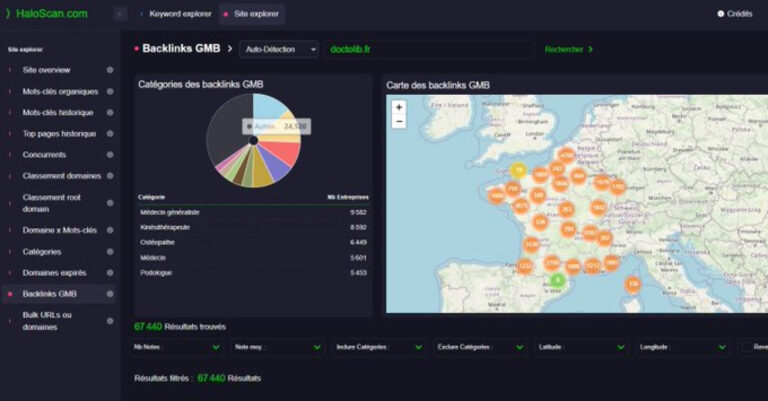Open Classement domaines
The image size is (768, 401).
pos(62,176)
